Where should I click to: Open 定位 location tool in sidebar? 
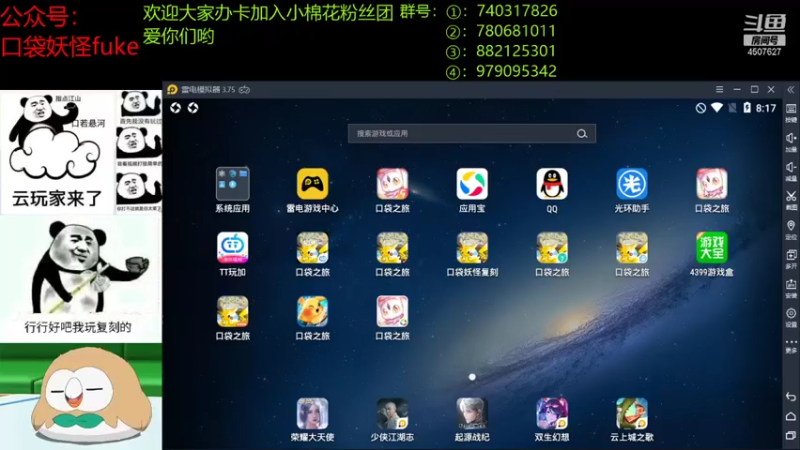pos(791,230)
